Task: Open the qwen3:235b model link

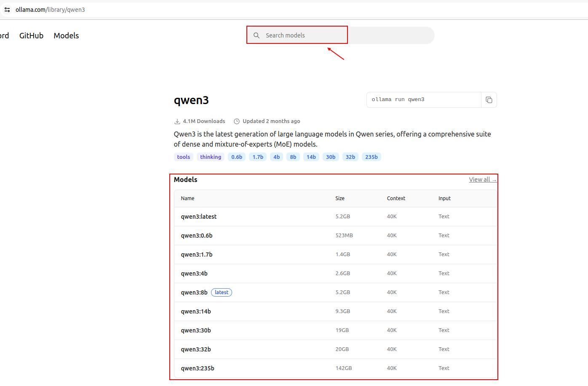Action: pyautogui.click(x=198, y=368)
